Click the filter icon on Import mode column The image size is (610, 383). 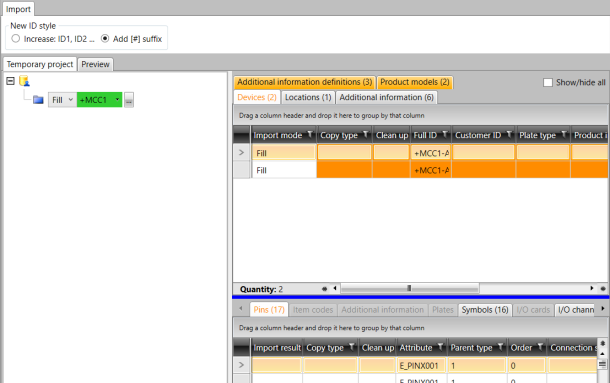[x=310, y=134]
